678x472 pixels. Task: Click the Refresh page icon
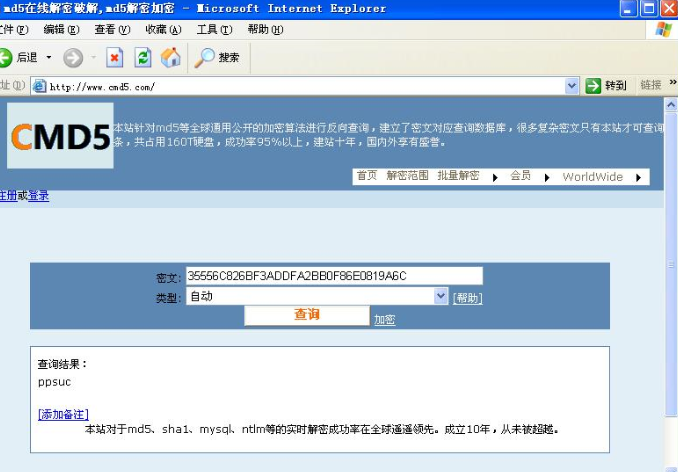coord(143,57)
